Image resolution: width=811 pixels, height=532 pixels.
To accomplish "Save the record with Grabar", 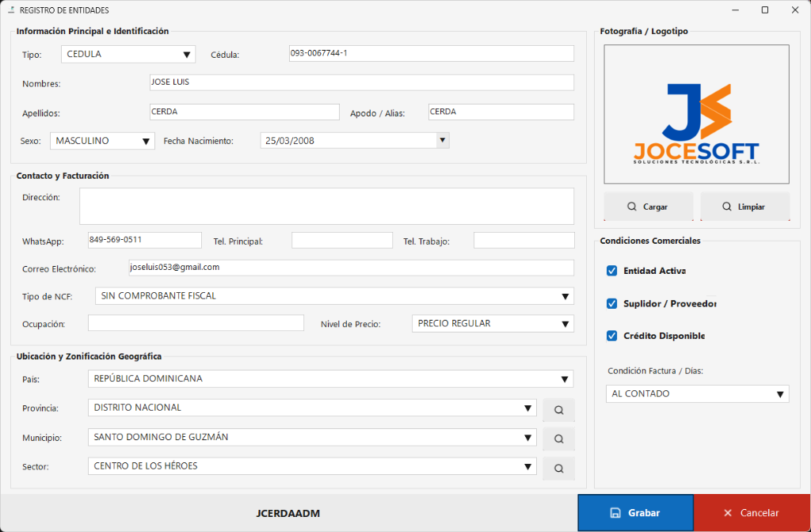I will [x=635, y=513].
